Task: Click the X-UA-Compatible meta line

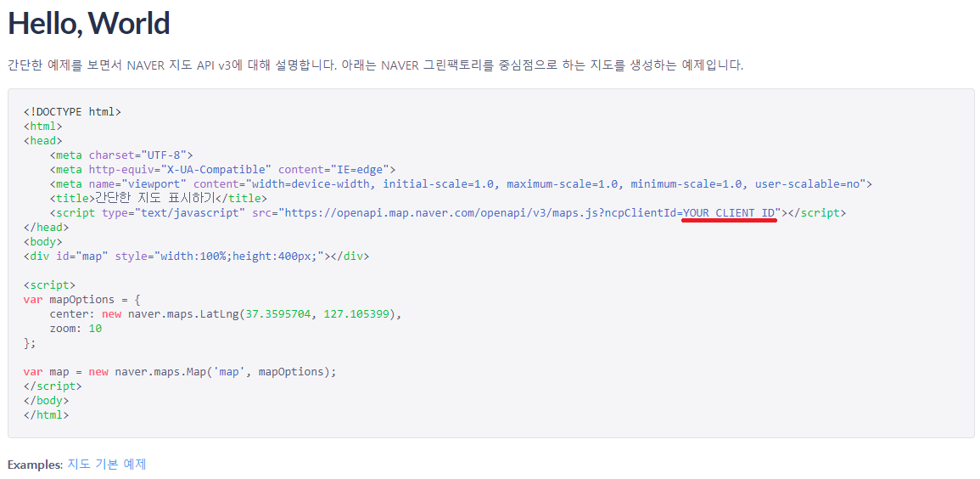Action: [x=223, y=170]
